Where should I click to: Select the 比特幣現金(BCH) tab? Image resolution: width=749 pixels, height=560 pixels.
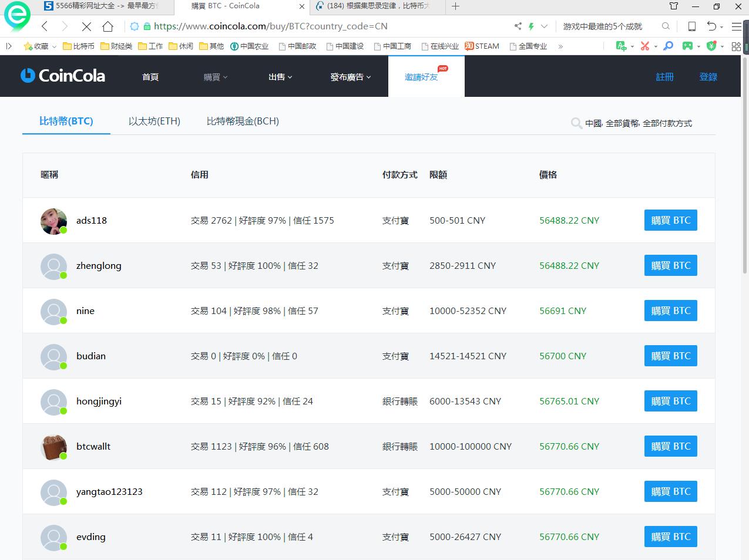coord(243,121)
